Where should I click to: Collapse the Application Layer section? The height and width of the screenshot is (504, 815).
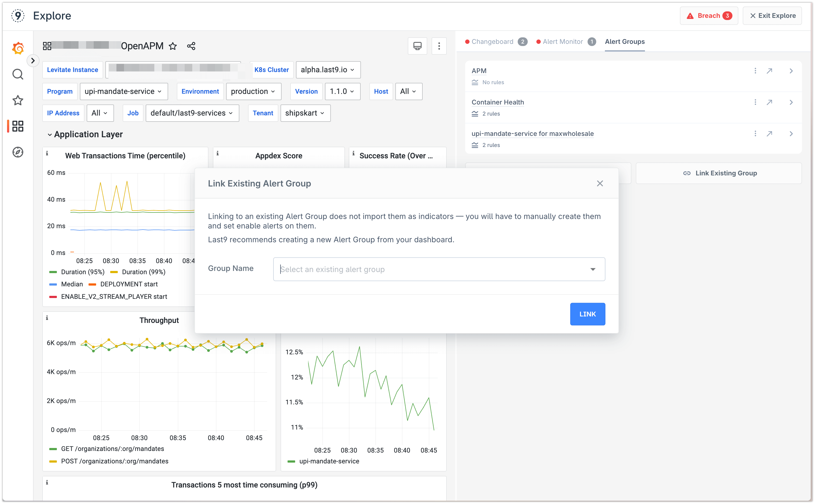click(x=50, y=134)
